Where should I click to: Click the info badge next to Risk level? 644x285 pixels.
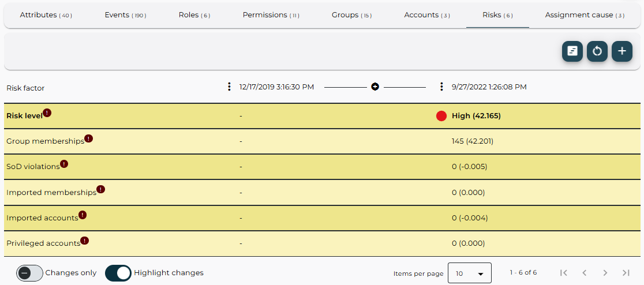click(47, 113)
